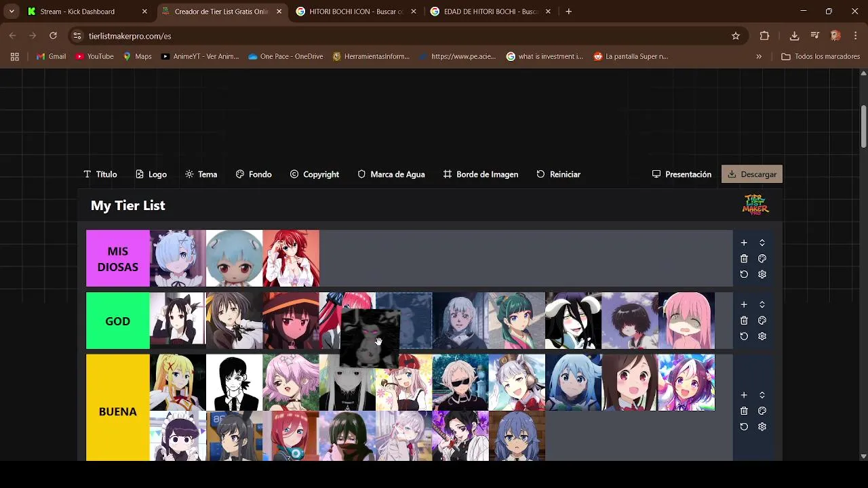Open the media control icon in toolbar

tap(815, 36)
